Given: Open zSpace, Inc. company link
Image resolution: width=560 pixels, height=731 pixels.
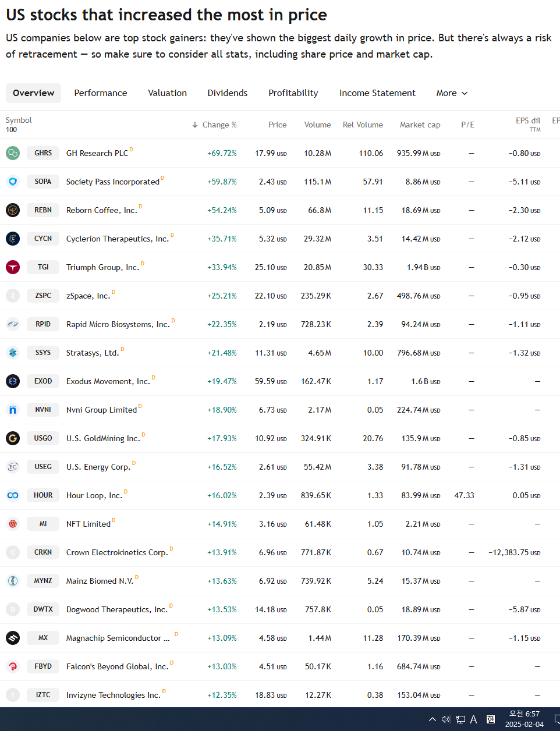Looking at the screenshot, I should pyautogui.click(x=88, y=296).
